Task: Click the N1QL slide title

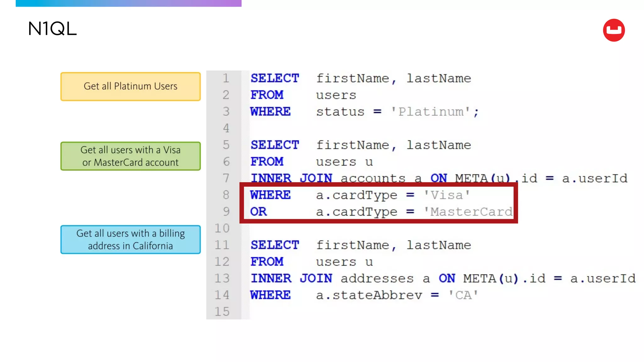Action: point(52,29)
